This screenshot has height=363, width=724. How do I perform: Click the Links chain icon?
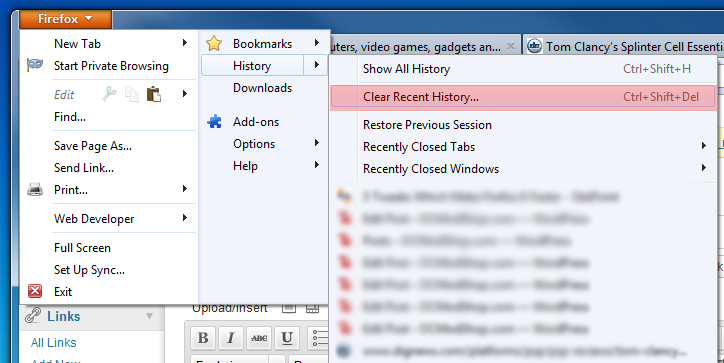pos(33,316)
